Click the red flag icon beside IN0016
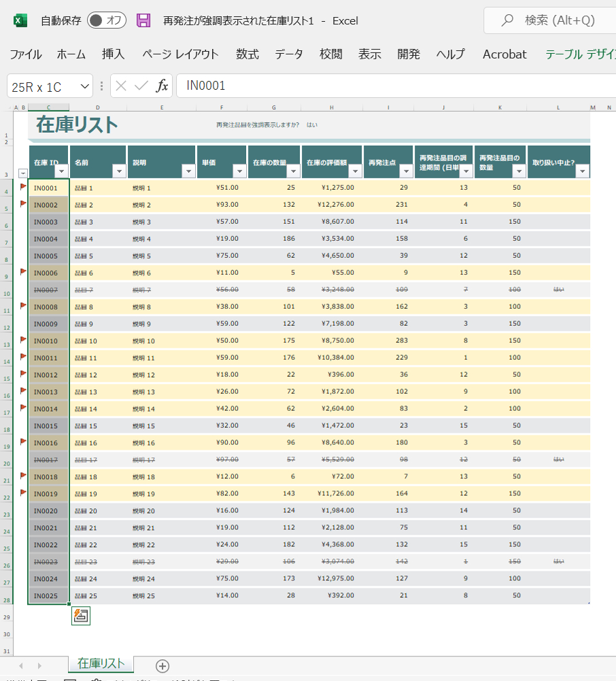The image size is (616, 681). pos(23,442)
